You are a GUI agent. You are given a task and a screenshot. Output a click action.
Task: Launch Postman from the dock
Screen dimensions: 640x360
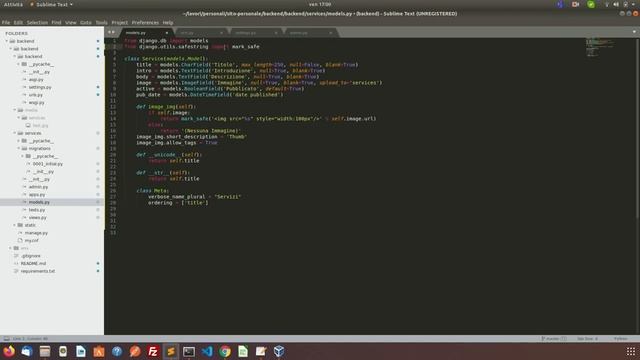[135, 351]
